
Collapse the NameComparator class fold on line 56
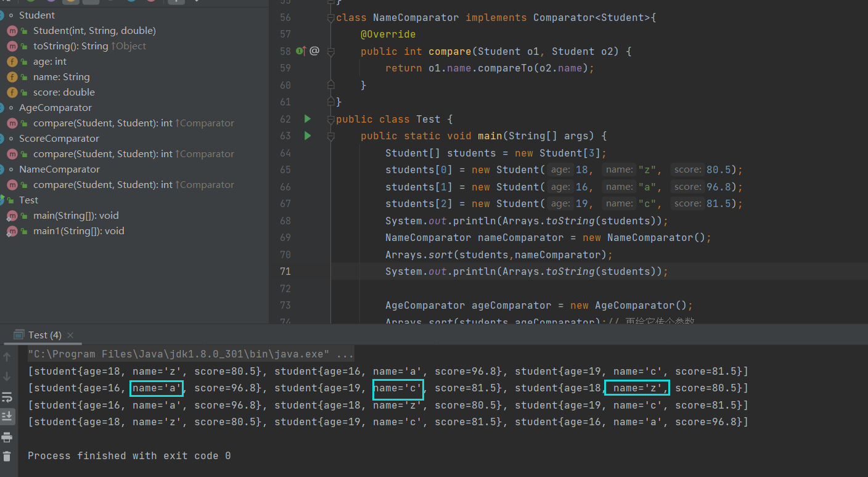331,18
